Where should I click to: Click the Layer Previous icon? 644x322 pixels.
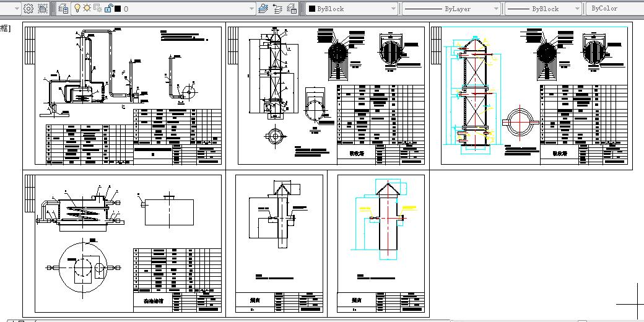click(277, 8)
